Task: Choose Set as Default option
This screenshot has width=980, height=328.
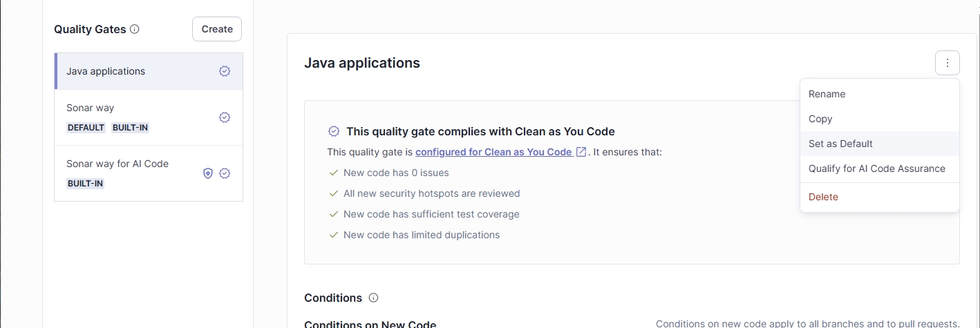Action: point(840,144)
